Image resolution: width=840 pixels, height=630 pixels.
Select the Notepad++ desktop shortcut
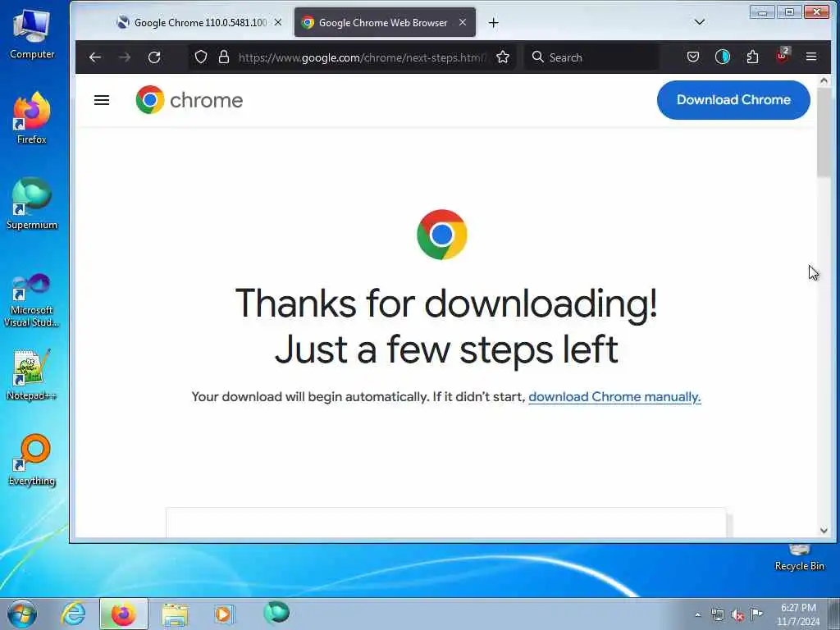point(32,374)
